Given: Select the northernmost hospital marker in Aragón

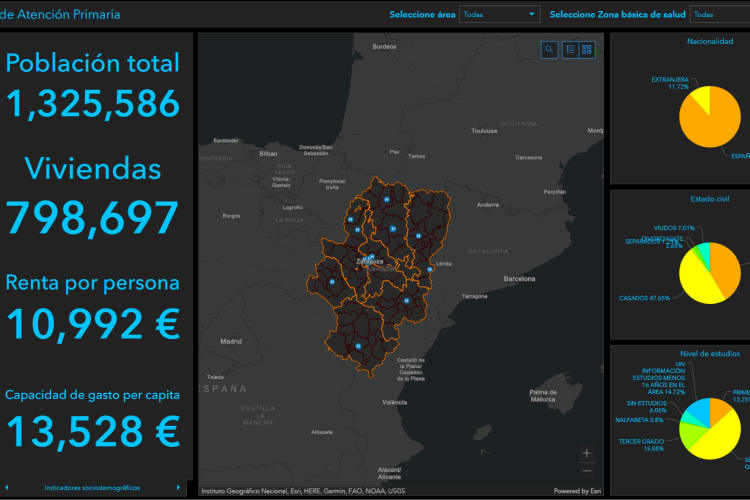Looking at the screenshot, I should point(386,200).
